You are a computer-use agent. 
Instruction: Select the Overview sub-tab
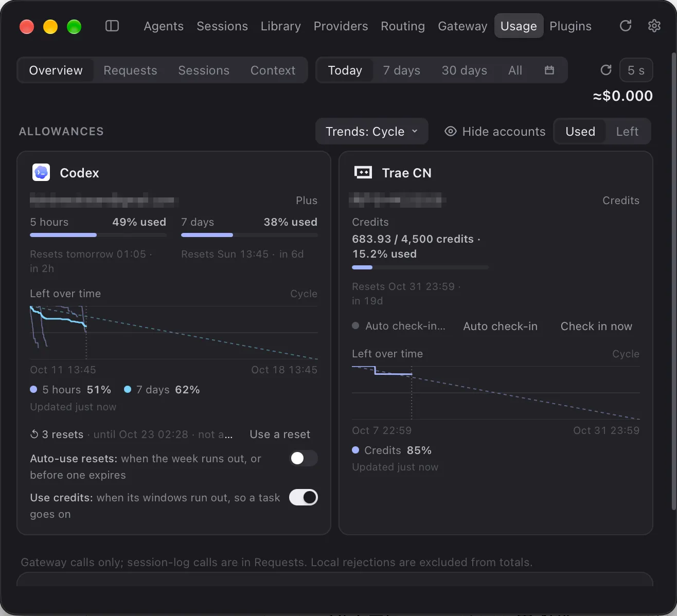coord(56,70)
